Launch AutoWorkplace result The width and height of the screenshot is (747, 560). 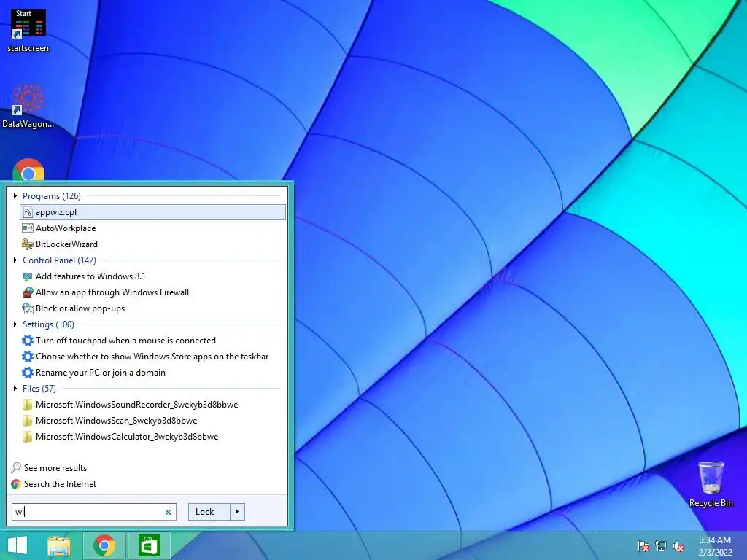tap(153, 228)
